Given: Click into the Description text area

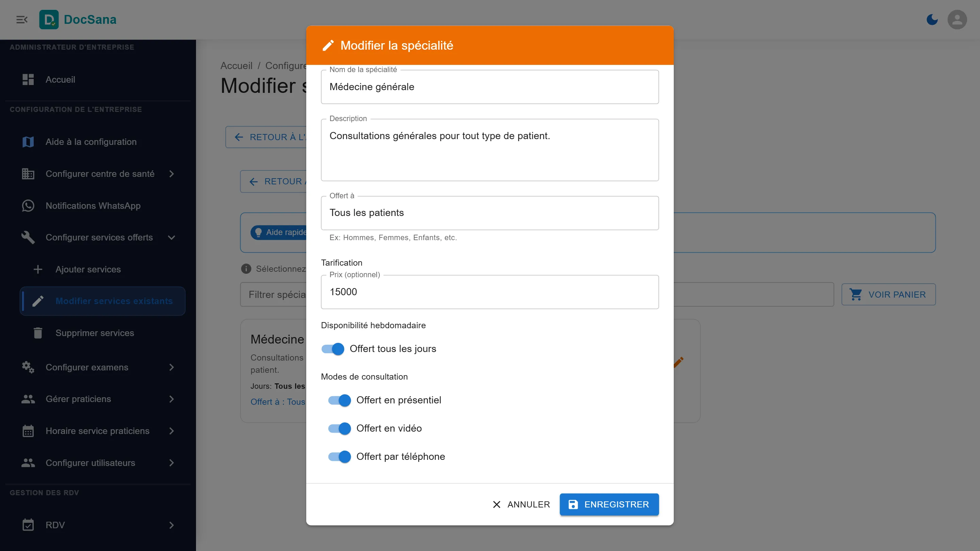Looking at the screenshot, I should point(490,150).
